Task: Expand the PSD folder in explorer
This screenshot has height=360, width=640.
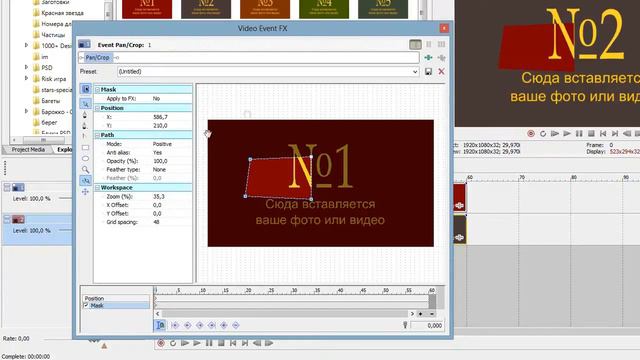Action: coord(27,67)
